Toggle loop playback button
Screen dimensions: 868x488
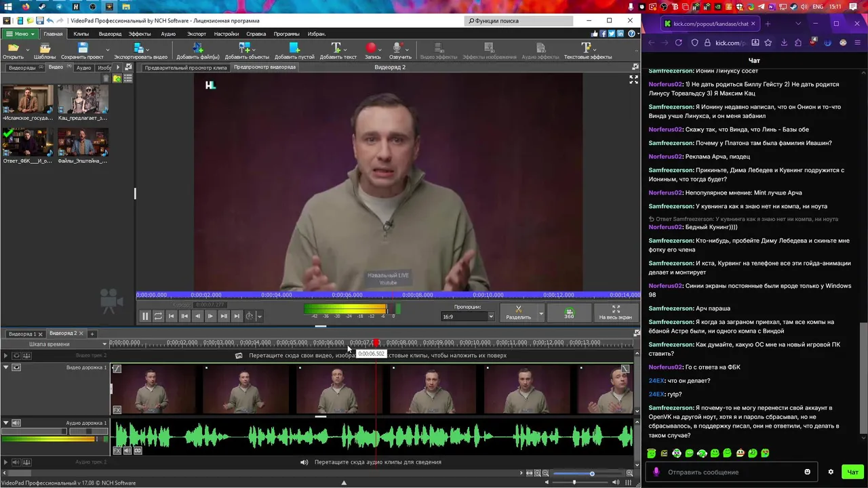point(158,316)
